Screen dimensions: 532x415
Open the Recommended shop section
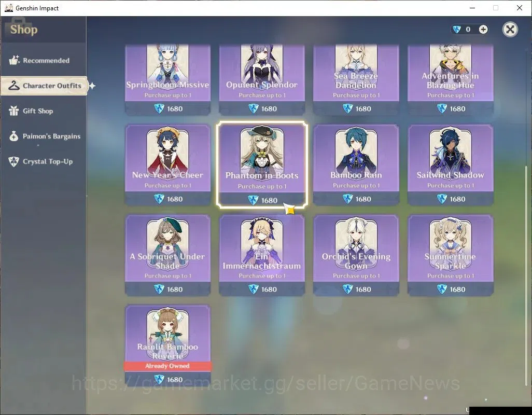(43, 60)
